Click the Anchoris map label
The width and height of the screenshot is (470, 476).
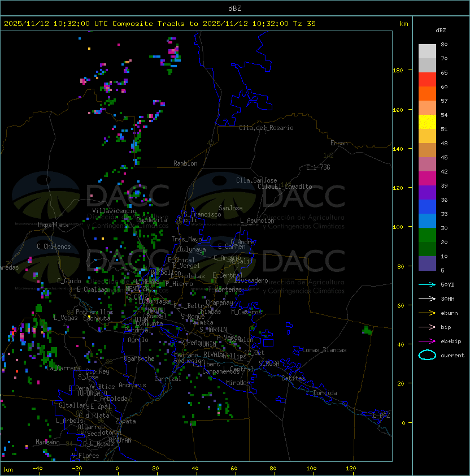(x=132, y=385)
